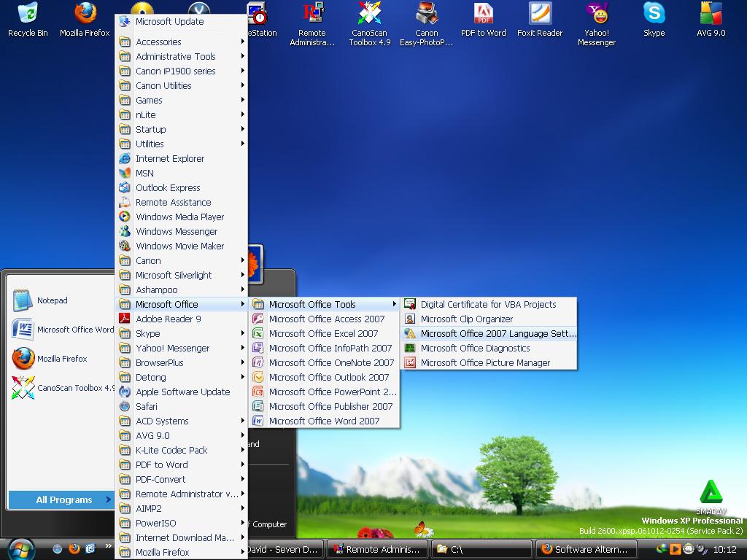
Task: Open the Remote Administrator desktop icon
Action: click(312, 24)
